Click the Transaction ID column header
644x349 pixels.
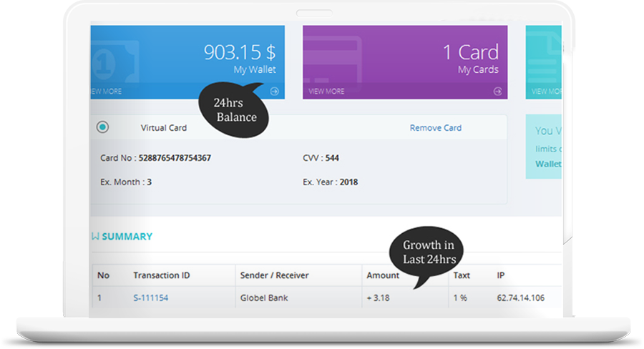(x=162, y=275)
